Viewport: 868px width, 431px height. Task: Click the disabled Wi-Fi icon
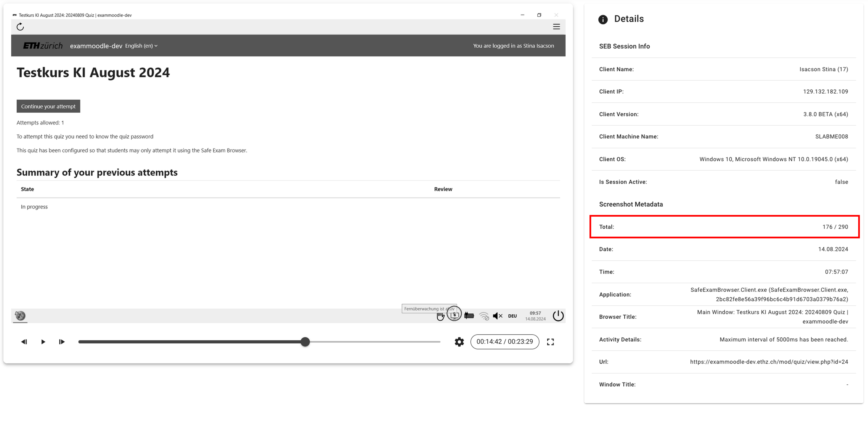coord(484,316)
